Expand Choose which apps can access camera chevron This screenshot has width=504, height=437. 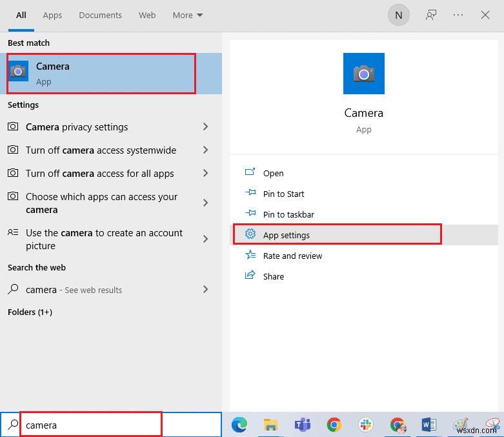click(206, 203)
